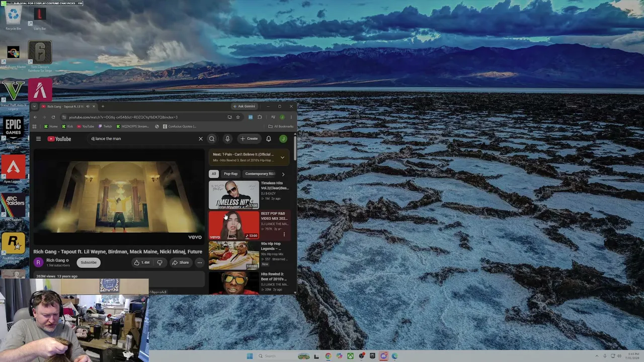This screenshot has width=644, height=362.
Task: Open a new Chrome tab
Action: [x=103, y=106]
